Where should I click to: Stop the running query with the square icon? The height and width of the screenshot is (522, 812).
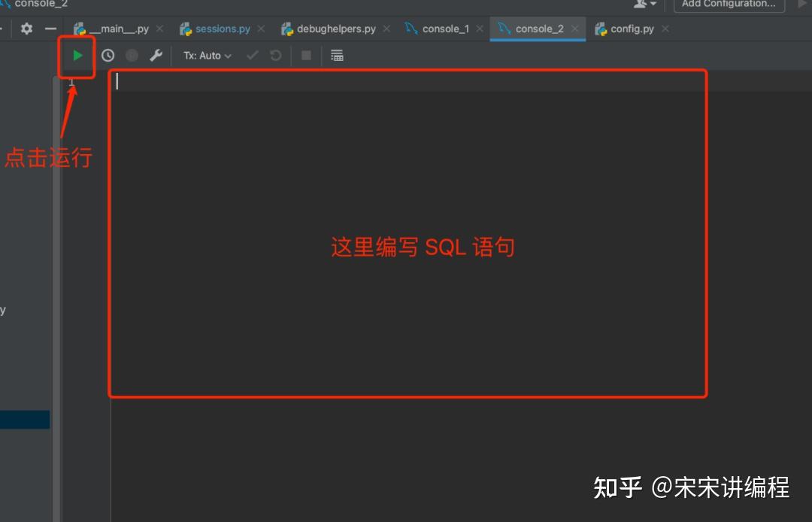306,55
